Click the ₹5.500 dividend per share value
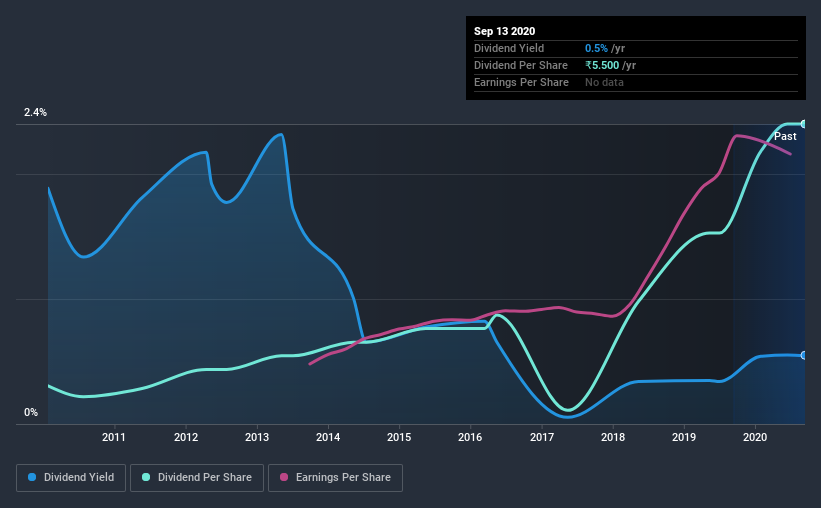The height and width of the screenshot is (508, 821). coord(602,65)
